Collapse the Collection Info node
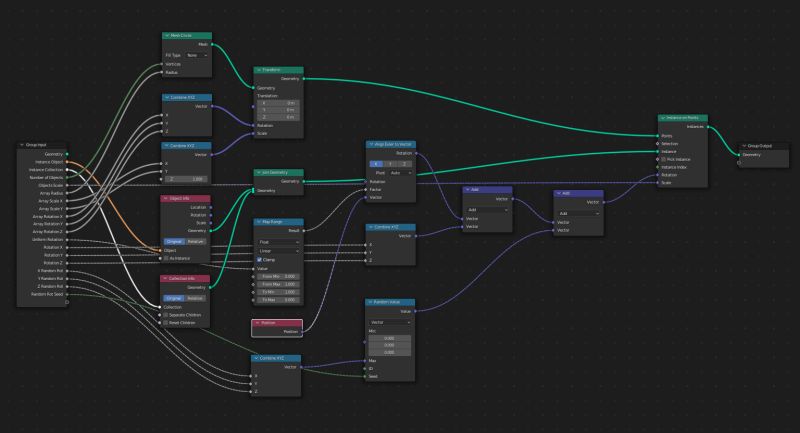 pos(165,278)
